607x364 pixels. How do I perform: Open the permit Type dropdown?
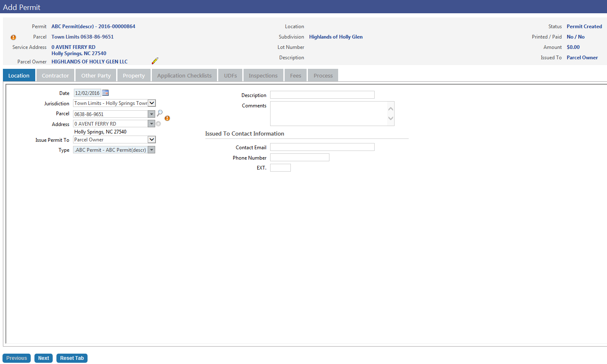[x=151, y=150]
